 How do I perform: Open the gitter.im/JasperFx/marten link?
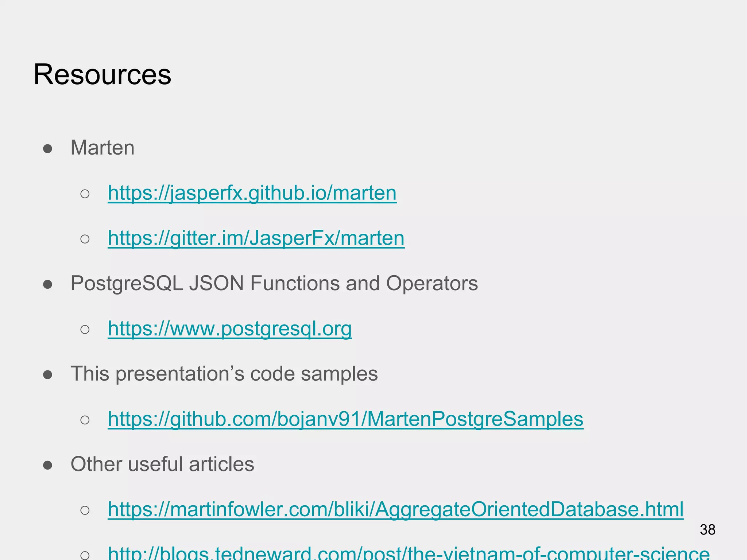click(x=256, y=238)
